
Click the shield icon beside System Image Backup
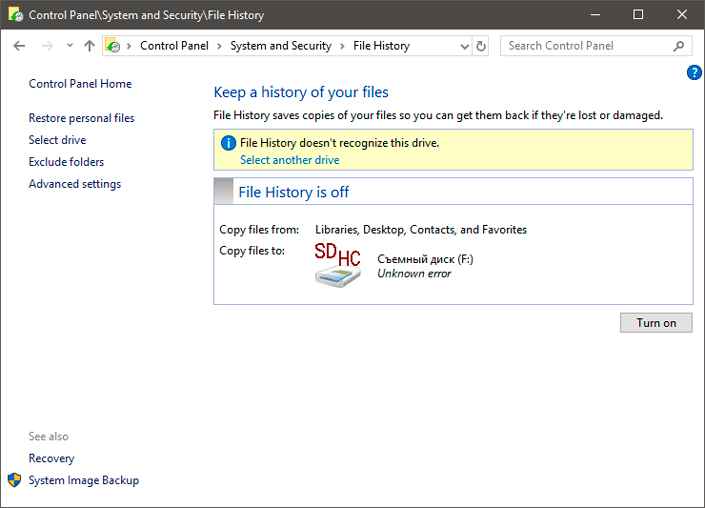(x=15, y=480)
